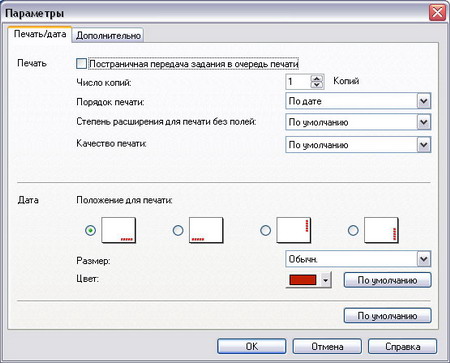The image size is (450, 363).
Task: Open Степень расширения для печати без полей dropdown
Action: coord(358,122)
